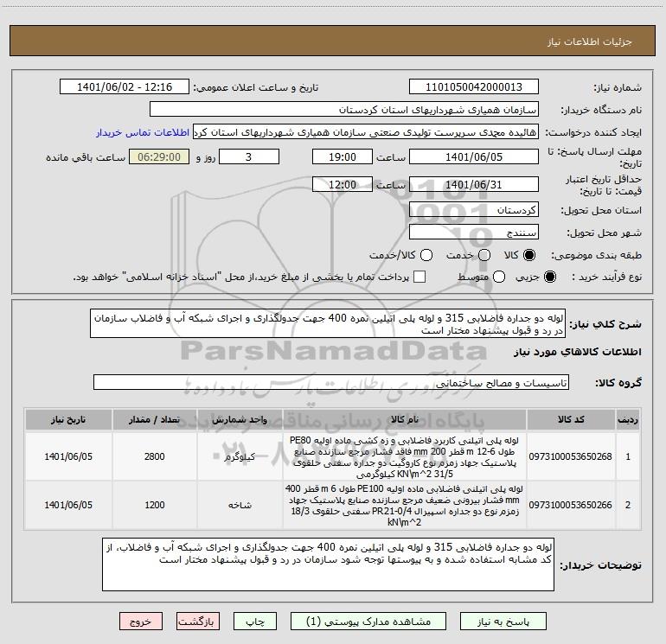Click the response deadline date 1401/06/05 field
The height and width of the screenshot is (644, 666).
(x=474, y=156)
